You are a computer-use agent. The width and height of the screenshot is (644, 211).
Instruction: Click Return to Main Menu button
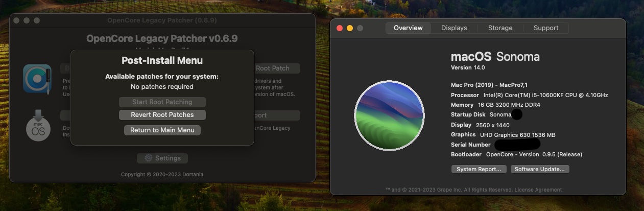(x=162, y=130)
